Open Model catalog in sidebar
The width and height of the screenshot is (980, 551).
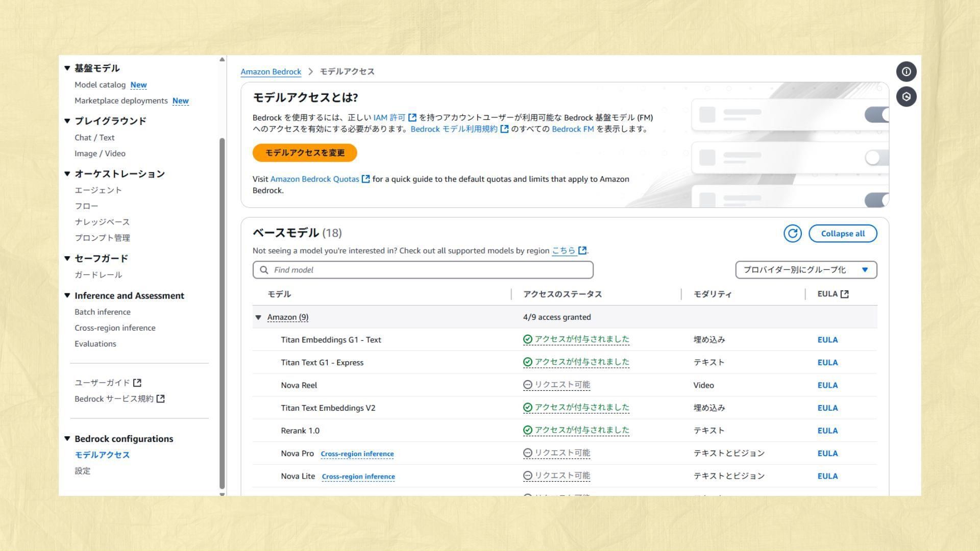[x=100, y=85]
